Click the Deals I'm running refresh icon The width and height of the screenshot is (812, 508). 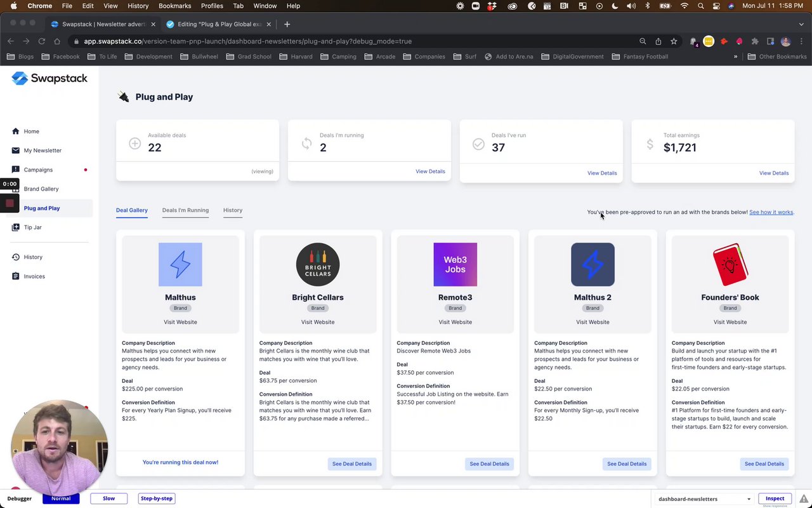coord(306,144)
